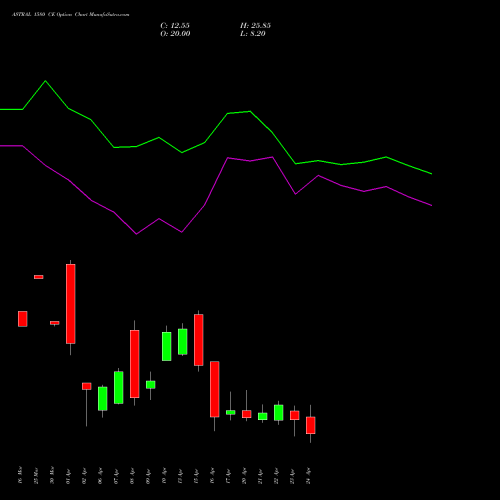Screen dimensions: 500x500
Task: Click the red 02 Apr candlestick
Action: [x=87, y=386]
